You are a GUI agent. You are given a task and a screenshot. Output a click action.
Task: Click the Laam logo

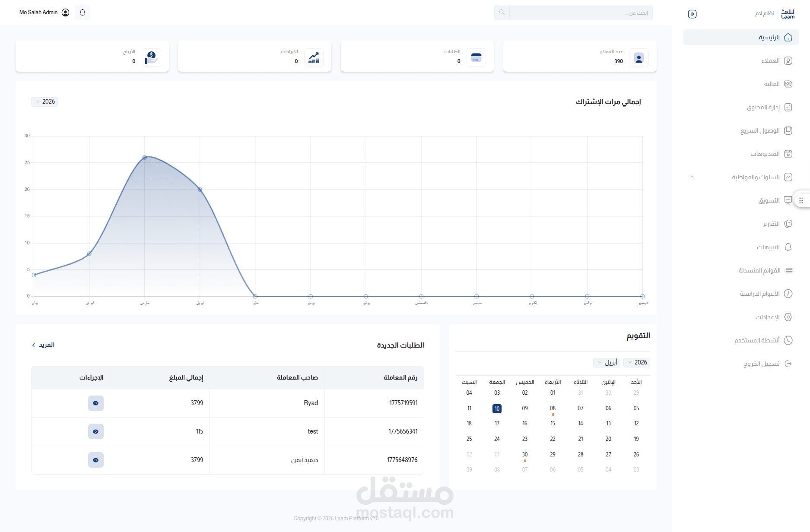coord(788,14)
